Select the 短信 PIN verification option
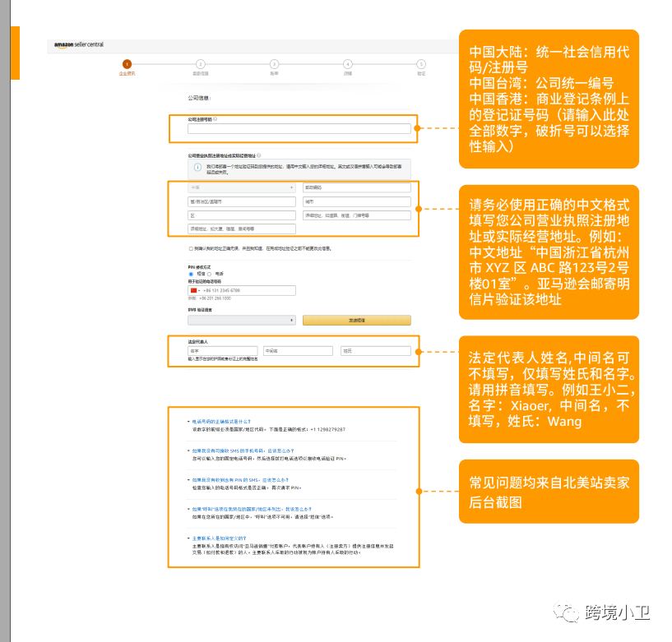 (x=190, y=273)
